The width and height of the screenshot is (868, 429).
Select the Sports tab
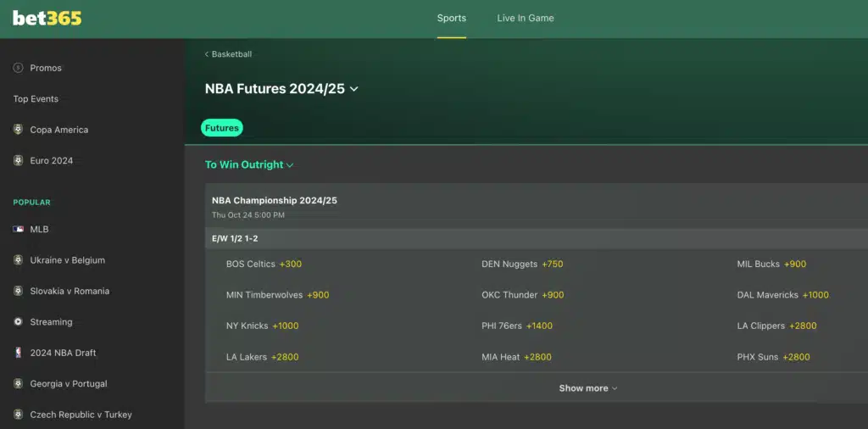coord(452,19)
